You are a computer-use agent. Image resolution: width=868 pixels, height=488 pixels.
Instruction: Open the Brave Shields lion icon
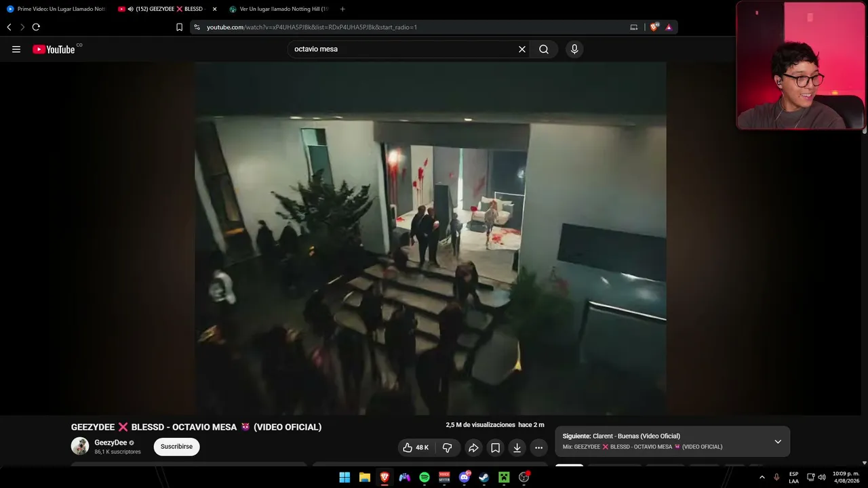click(654, 27)
